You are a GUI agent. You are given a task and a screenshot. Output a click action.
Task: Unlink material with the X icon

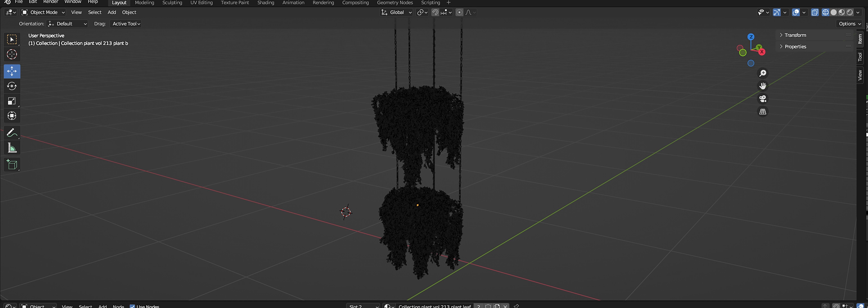(x=505, y=306)
